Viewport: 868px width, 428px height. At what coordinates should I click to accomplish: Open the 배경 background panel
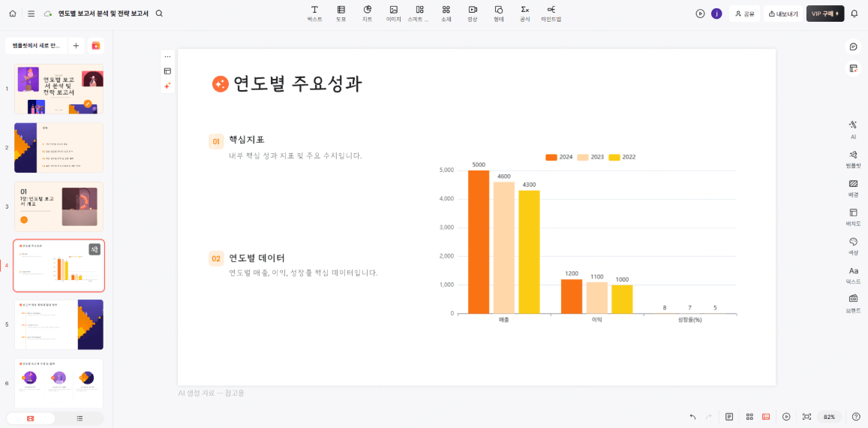click(854, 188)
